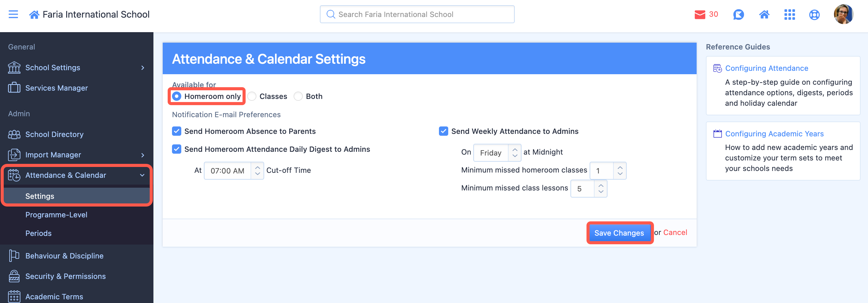Disable Send Weekly Attendance to Admins
Image resolution: width=868 pixels, height=303 pixels.
(x=443, y=131)
